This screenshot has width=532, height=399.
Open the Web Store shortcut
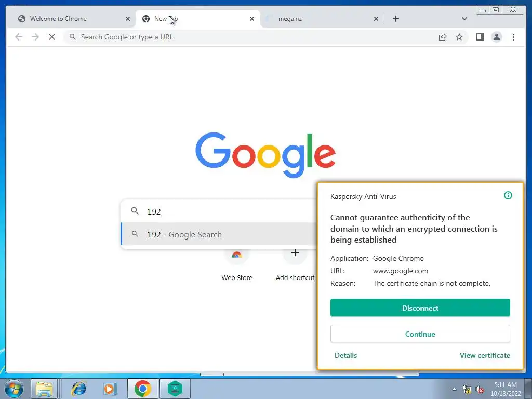tap(237, 264)
